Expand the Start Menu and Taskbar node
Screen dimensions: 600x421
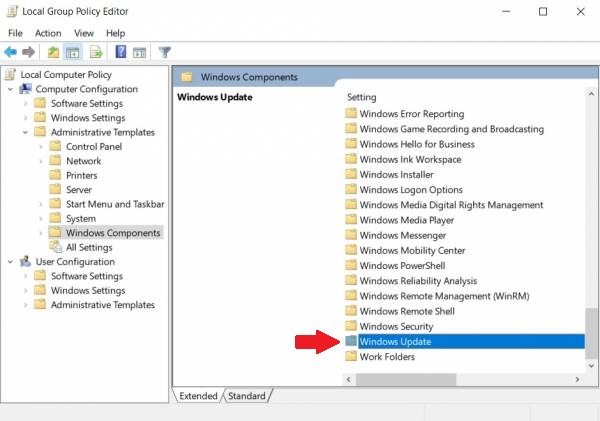(41, 204)
